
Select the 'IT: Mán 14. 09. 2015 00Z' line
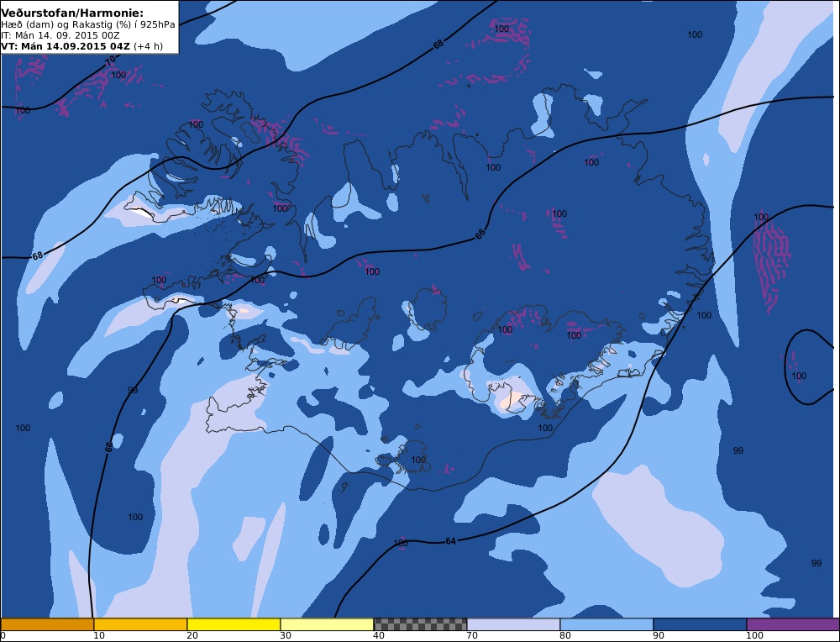(x=60, y=35)
